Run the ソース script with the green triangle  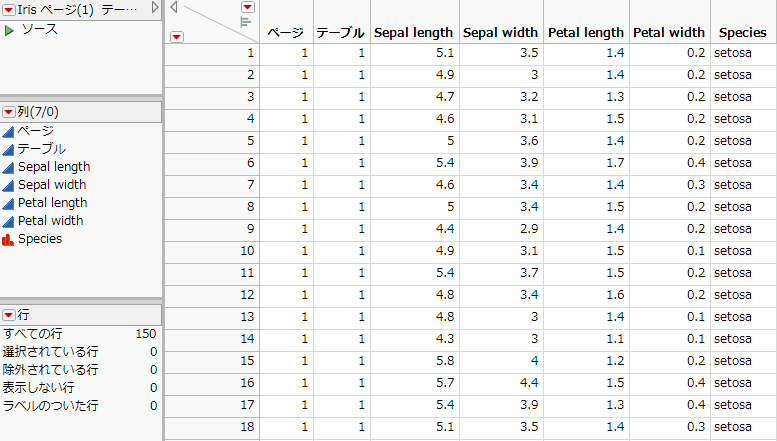pyautogui.click(x=9, y=30)
